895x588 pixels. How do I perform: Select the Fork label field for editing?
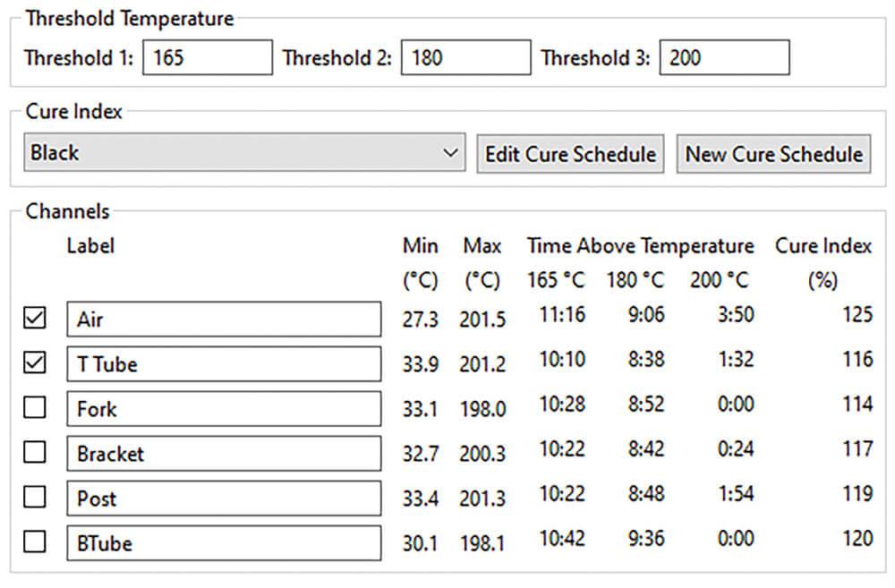pos(224,408)
